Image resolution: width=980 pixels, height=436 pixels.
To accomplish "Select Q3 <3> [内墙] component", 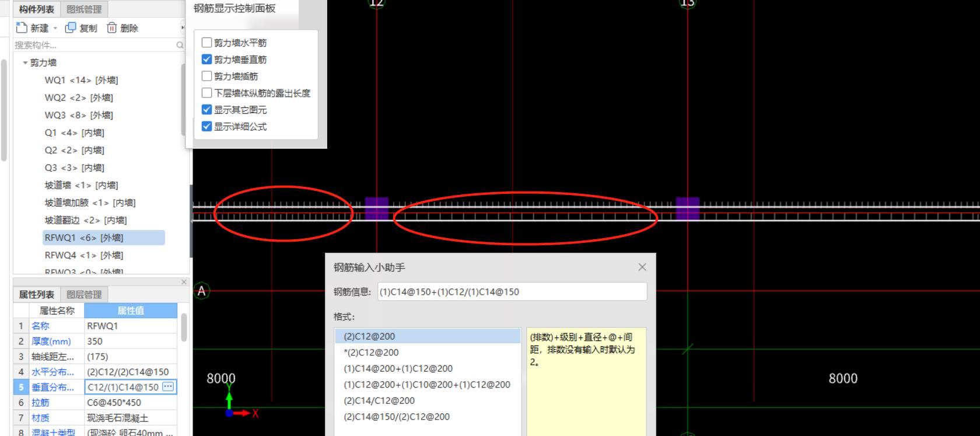I will [x=74, y=168].
